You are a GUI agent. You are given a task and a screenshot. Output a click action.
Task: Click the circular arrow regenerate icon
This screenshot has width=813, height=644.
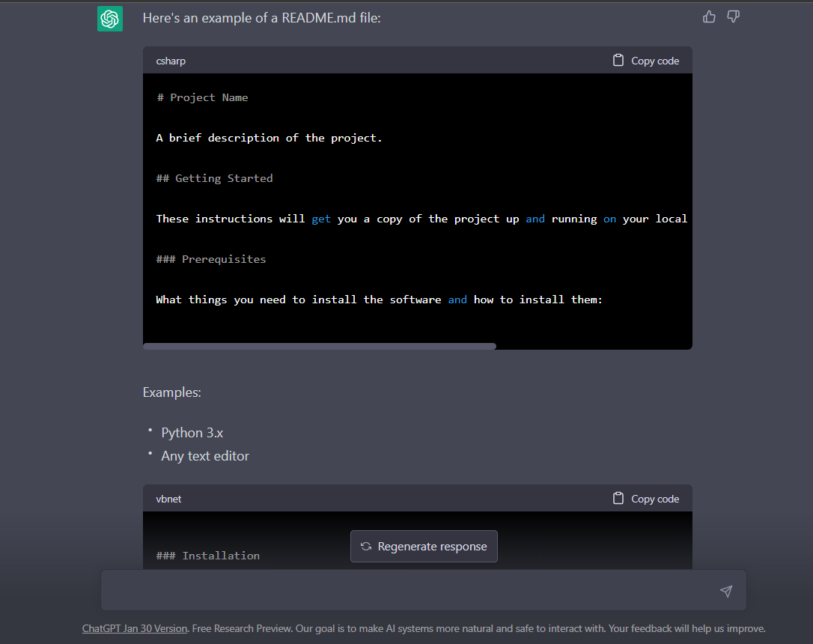point(366,546)
